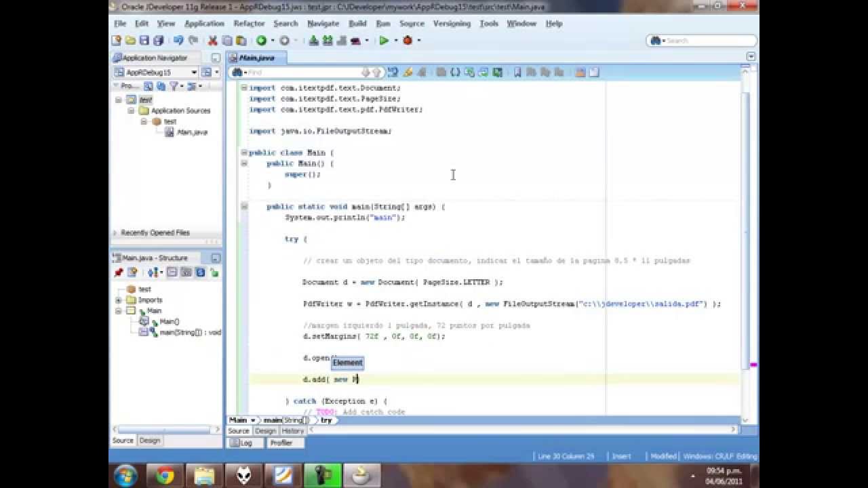Click the green Run play icon
This screenshot has width=868, height=488.
click(384, 41)
